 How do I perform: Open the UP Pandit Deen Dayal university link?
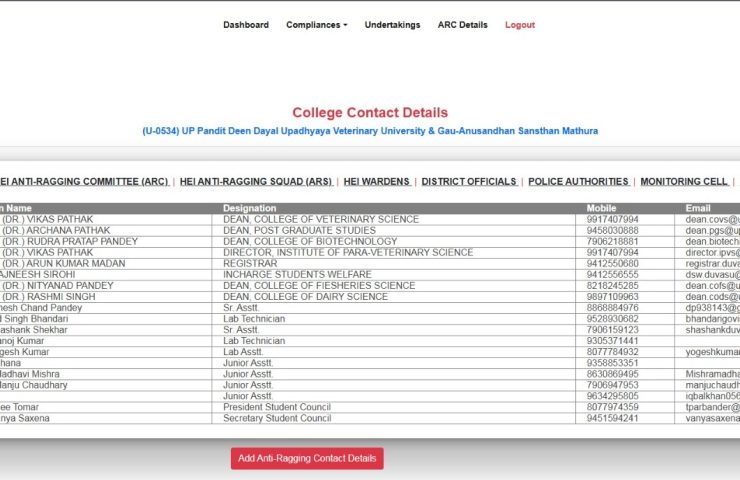click(x=370, y=131)
